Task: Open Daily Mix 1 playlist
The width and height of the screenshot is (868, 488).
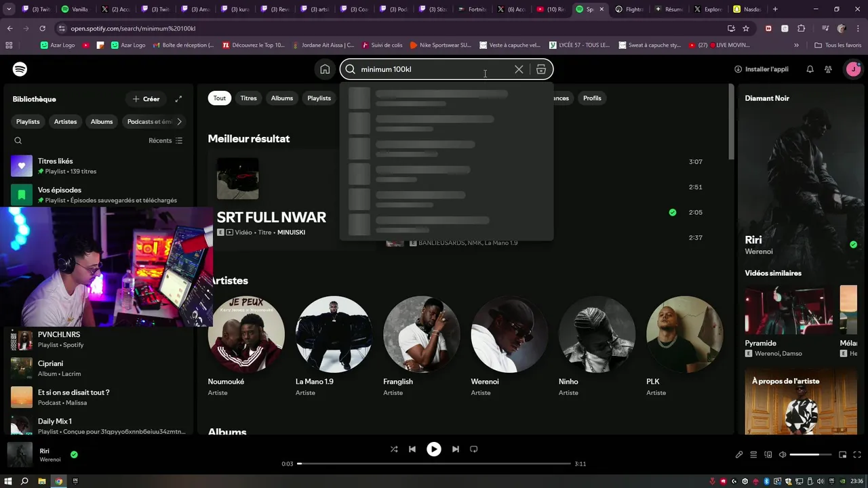Action: (x=98, y=426)
